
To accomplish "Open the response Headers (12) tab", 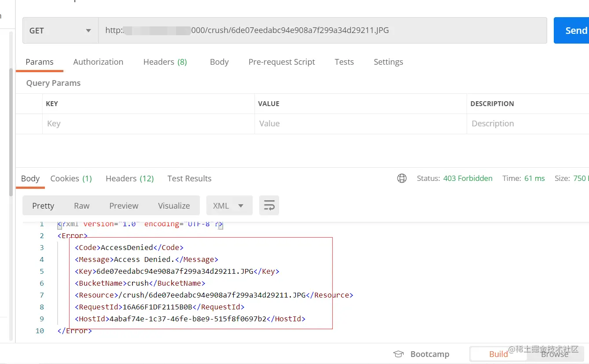I will 129,179.
